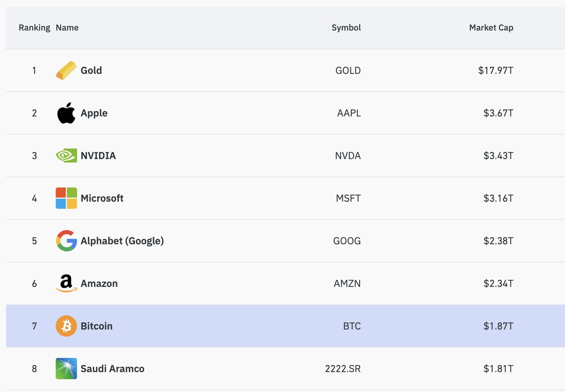The height and width of the screenshot is (392, 565).
Task: Sort by the Name column header
Action: click(67, 28)
